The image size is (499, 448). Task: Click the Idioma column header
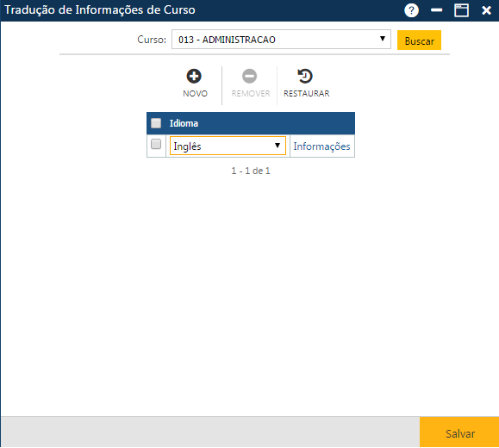click(x=184, y=123)
